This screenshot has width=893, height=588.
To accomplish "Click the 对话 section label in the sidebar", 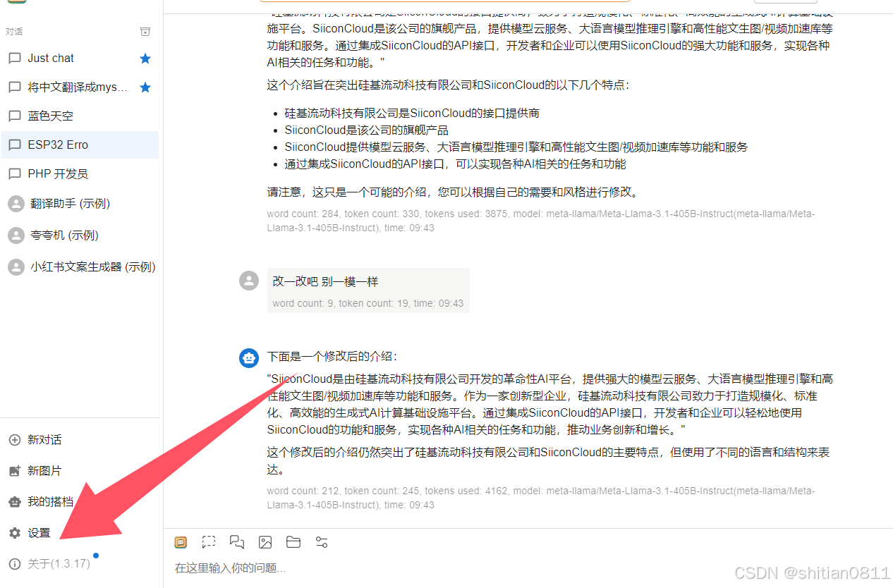I will pyautogui.click(x=14, y=32).
